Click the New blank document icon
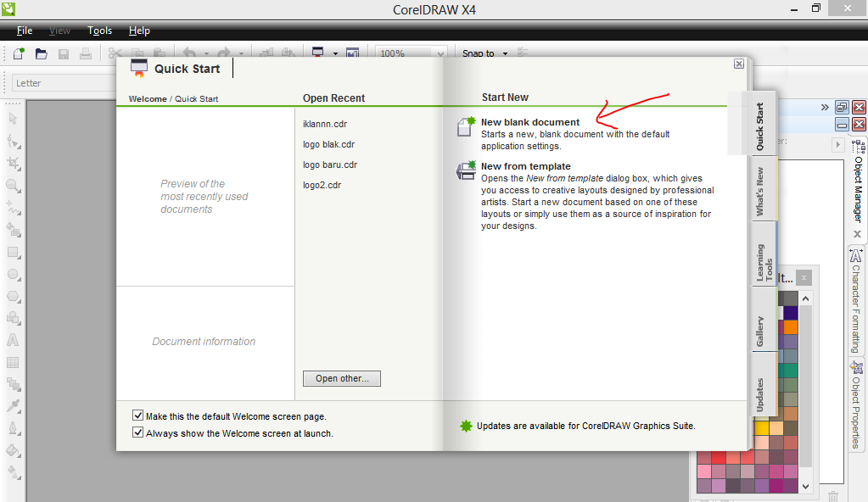Viewport: 868px width, 502px height. (x=466, y=126)
